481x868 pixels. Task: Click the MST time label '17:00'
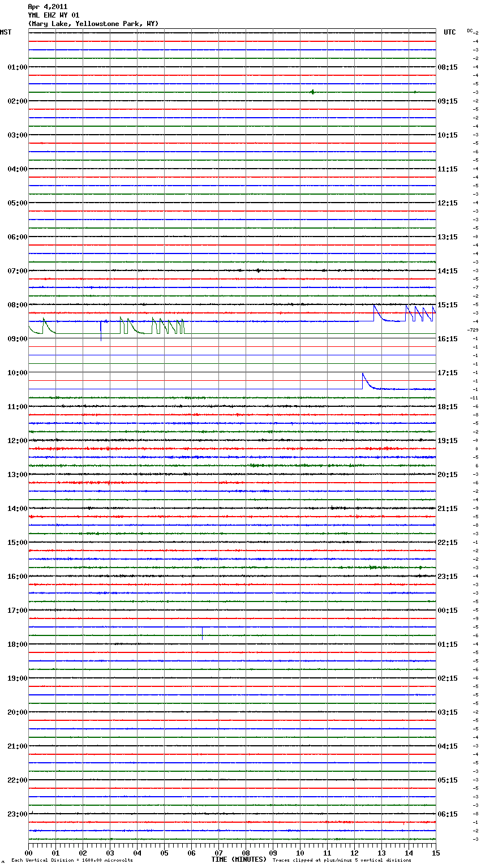tap(17, 611)
